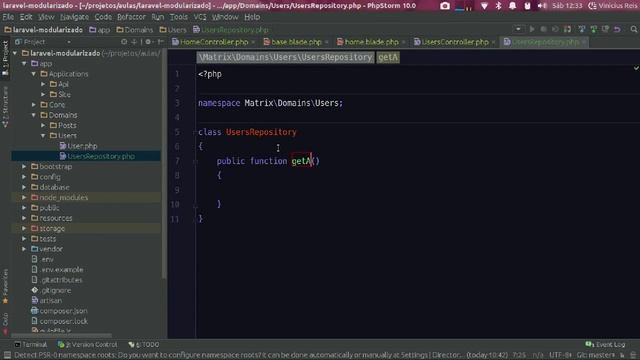Open the run configuration dropdown

[x=518, y=29]
